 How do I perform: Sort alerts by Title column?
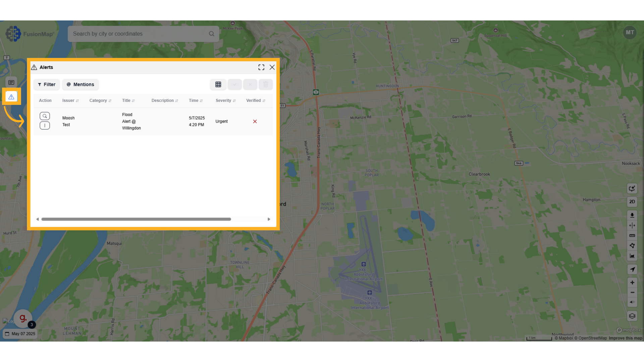point(128,101)
